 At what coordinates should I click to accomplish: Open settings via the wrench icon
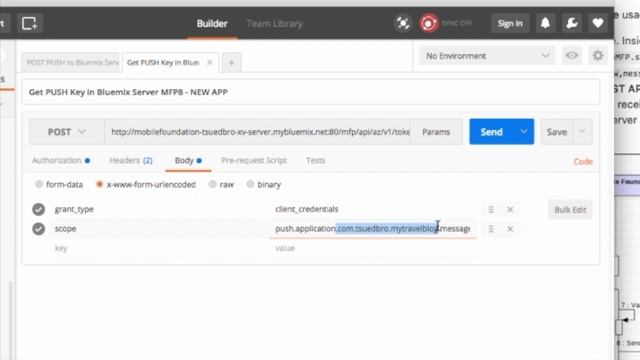pyautogui.click(x=571, y=23)
